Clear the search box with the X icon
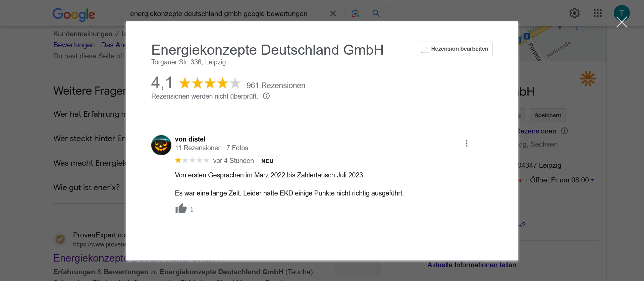 333,13
